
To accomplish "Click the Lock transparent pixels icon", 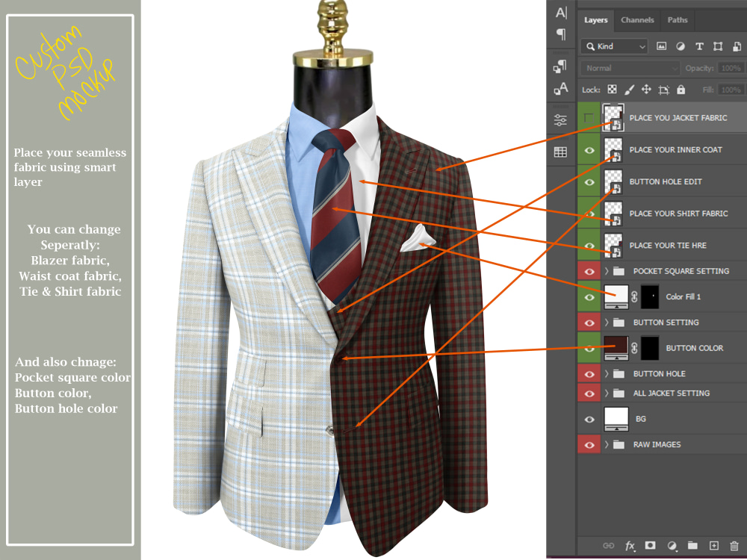I will pos(613,90).
